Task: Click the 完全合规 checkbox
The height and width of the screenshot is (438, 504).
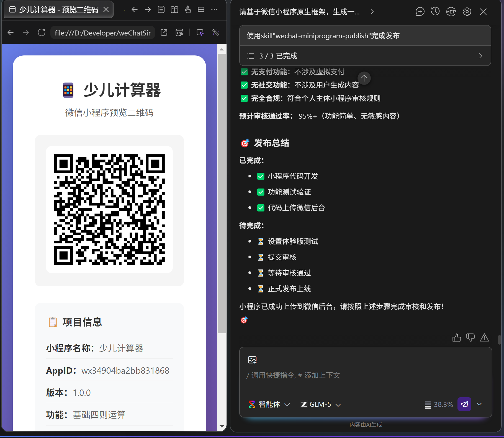Action: [244, 98]
